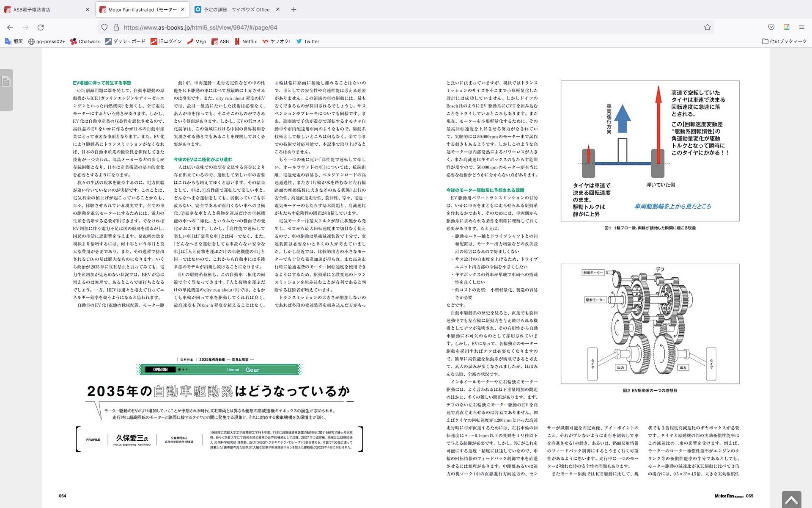The height and width of the screenshot is (508, 812).
Task: Click the site lock security icon
Action: click(116, 28)
